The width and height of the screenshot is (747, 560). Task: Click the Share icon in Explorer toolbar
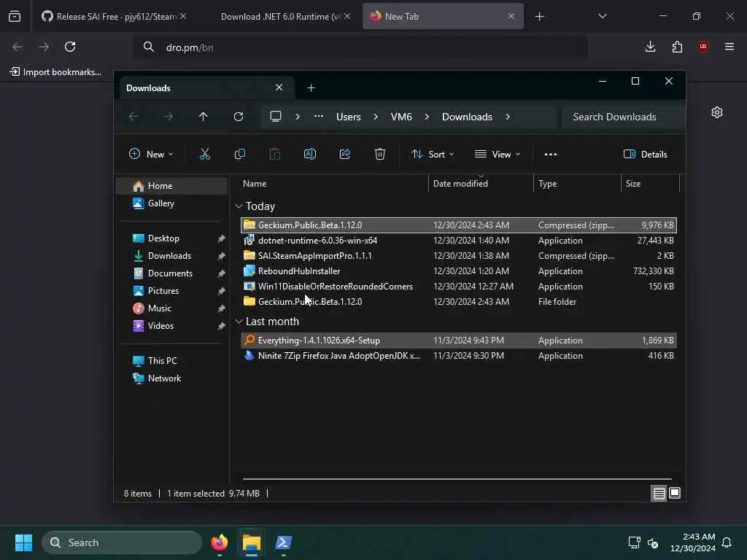pos(345,154)
